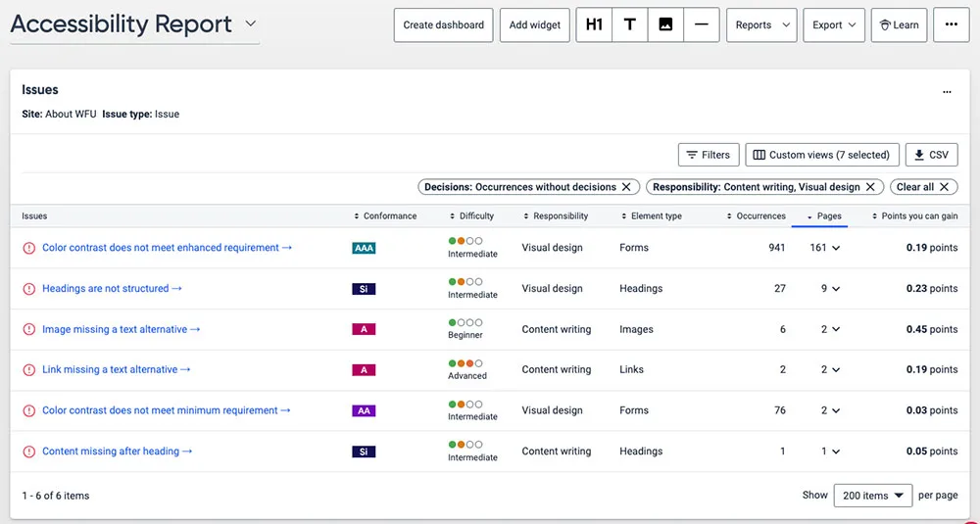This screenshot has height=524, width=980.
Task: Sort by the Element type column
Action: pyautogui.click(x=652, y=216)
